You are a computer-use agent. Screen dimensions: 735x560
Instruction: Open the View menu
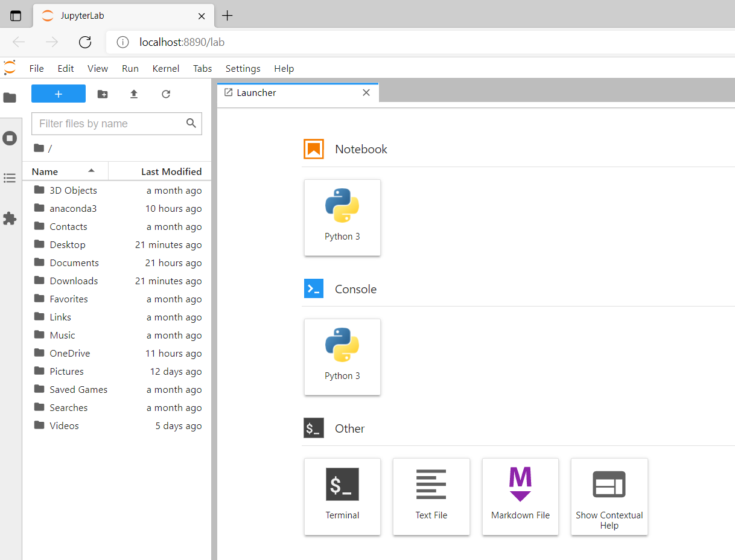pos(98,69)
